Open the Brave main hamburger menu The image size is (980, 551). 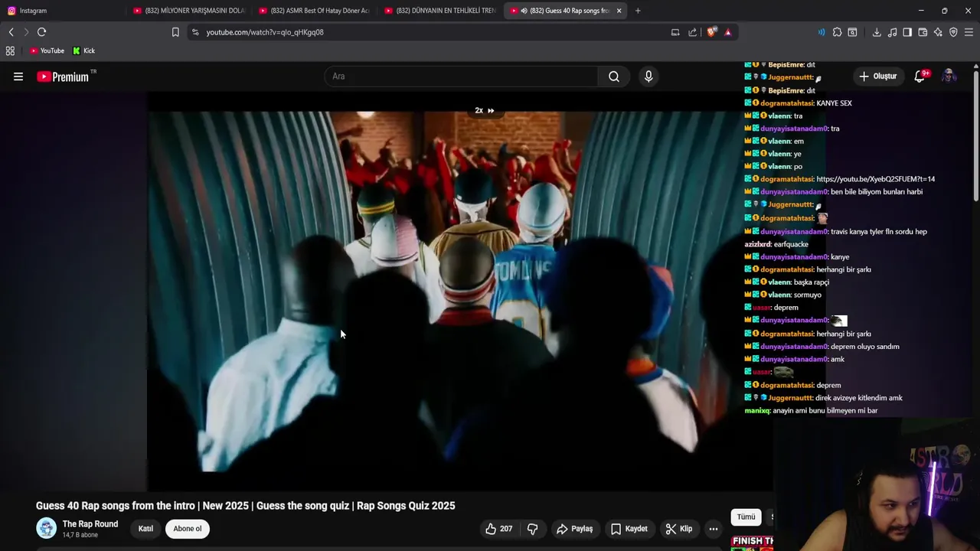tap(969, 32)
